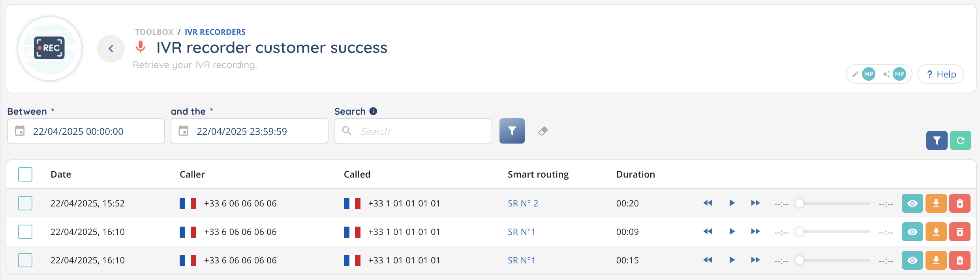Tick the select-all checkbox in the table header
980x280 pixels.
point(25,174)
